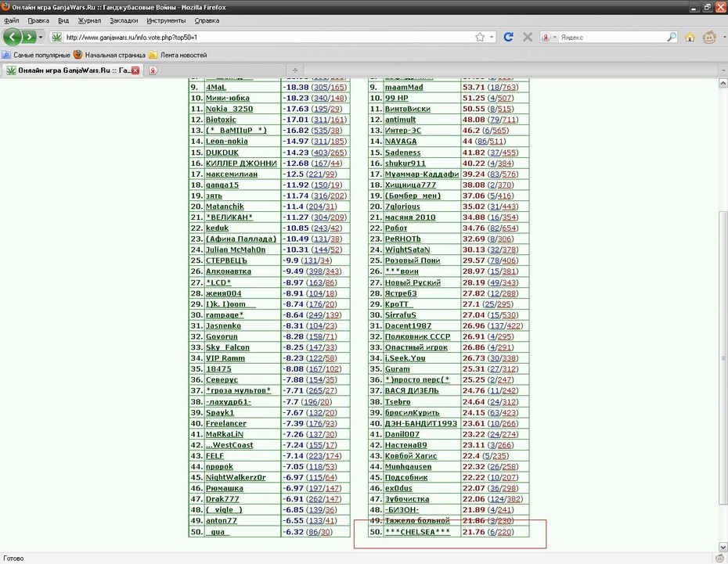Open player Julian McMah0n profile link
This screenshot has height=564, width=728.
click(x=236, y=250)
